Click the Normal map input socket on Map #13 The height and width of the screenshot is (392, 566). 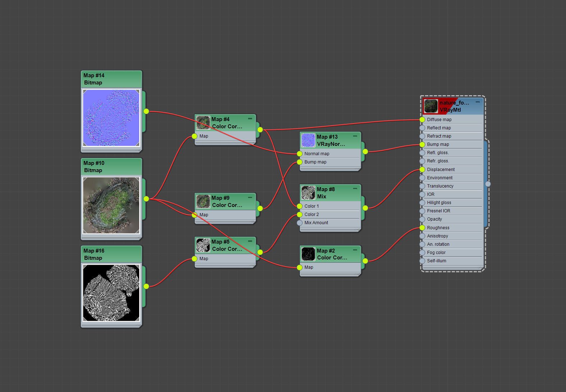click(300, 154)
